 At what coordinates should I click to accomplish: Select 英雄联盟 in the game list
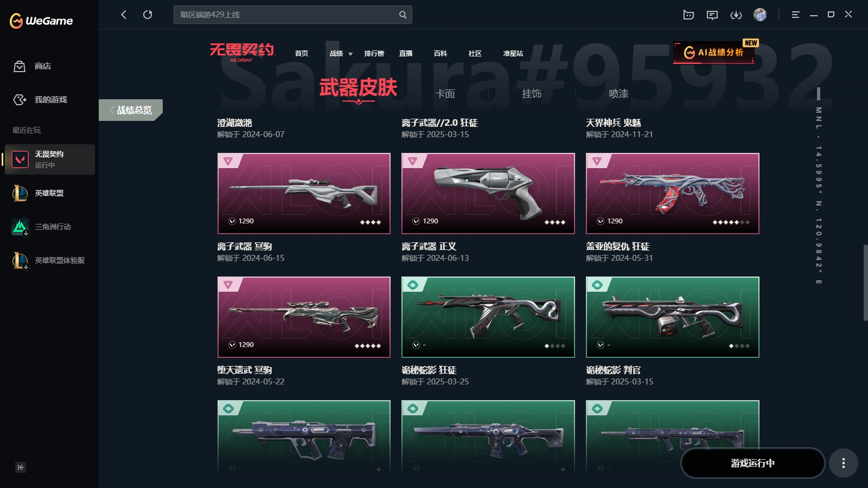[x=49, y=193]
